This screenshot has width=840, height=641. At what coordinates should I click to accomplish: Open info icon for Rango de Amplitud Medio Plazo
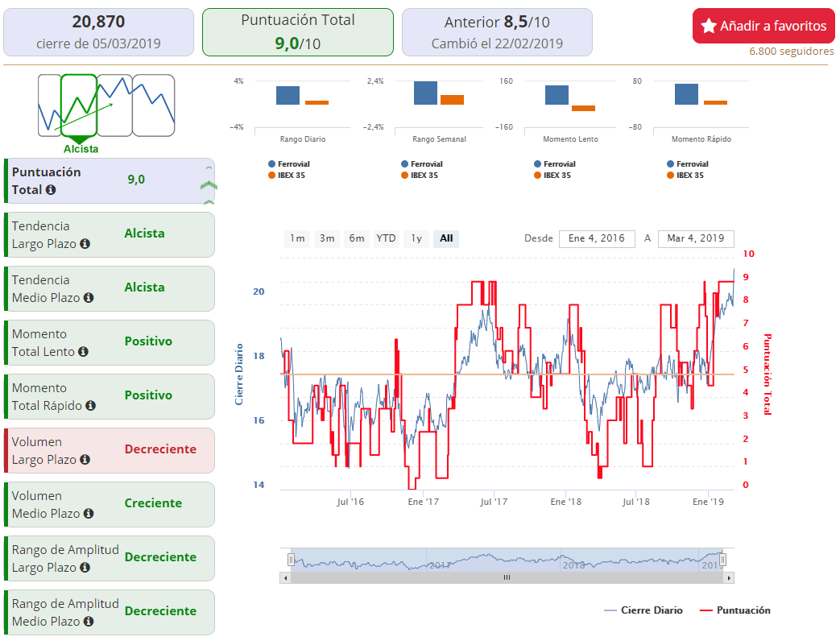[89, 622]
